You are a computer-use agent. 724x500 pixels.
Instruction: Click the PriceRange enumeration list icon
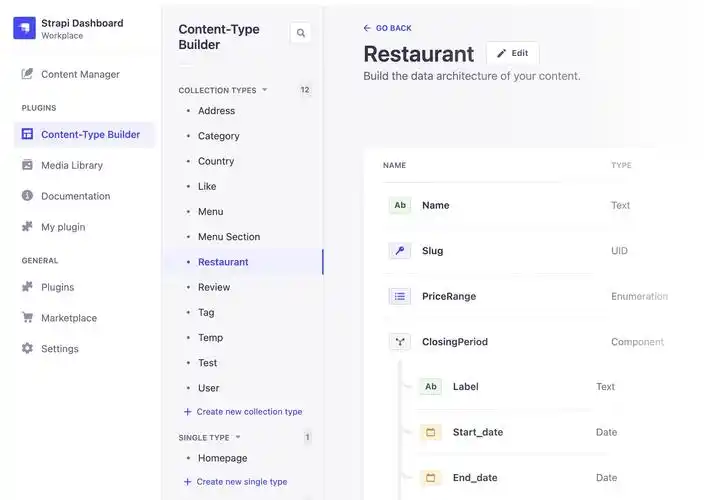tap(400, 296)
